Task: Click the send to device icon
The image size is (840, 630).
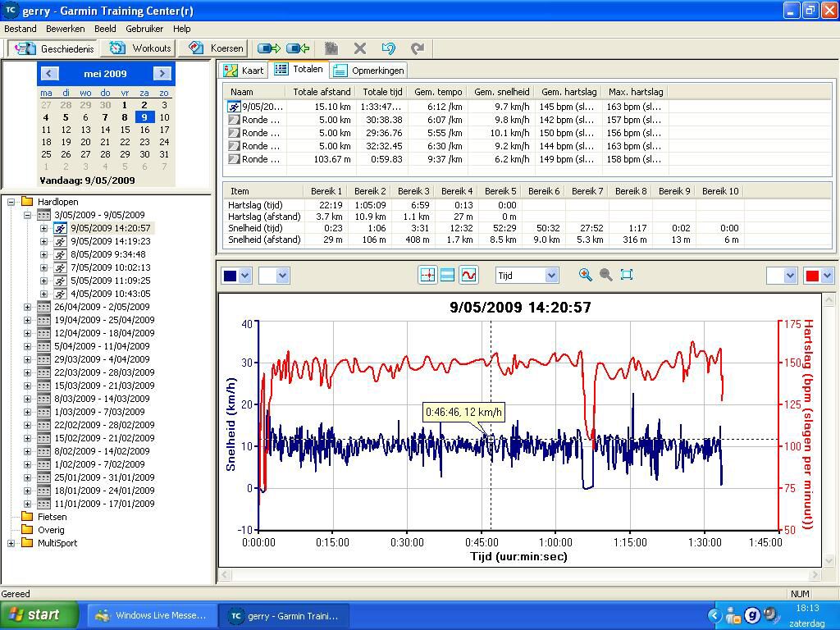Action: (269, 48)
